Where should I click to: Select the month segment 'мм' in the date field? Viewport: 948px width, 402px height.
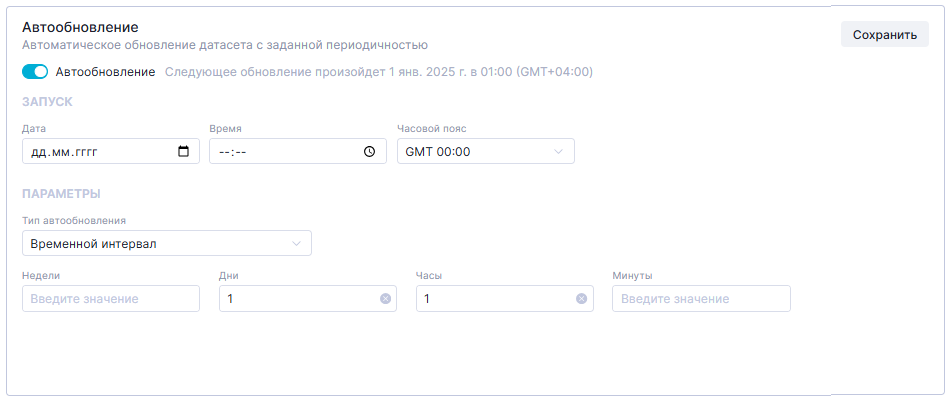[x=62, y=152]
